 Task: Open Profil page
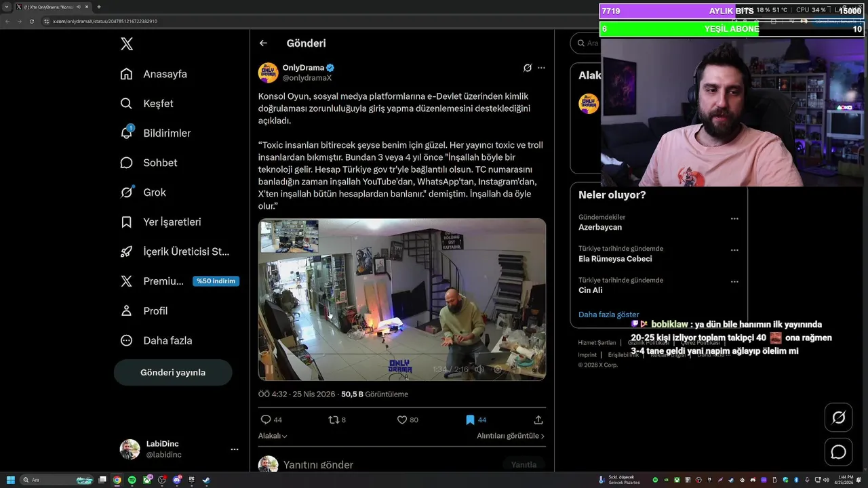(144, 311)
